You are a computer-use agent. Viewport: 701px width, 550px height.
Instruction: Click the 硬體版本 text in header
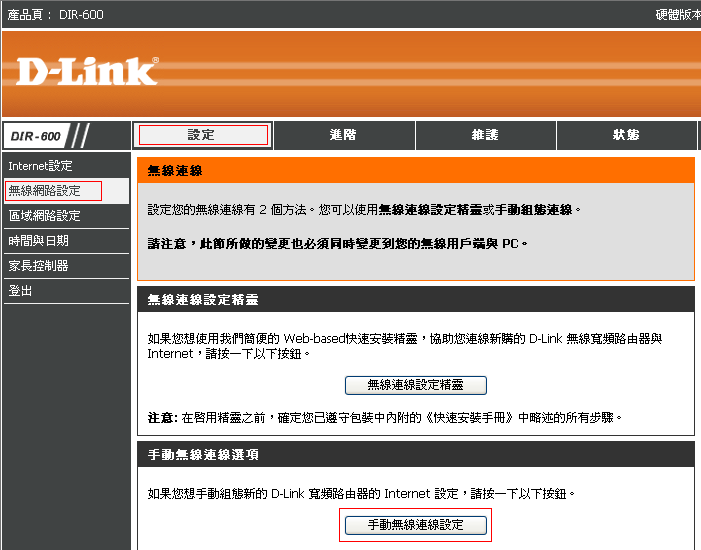[678, 15]
